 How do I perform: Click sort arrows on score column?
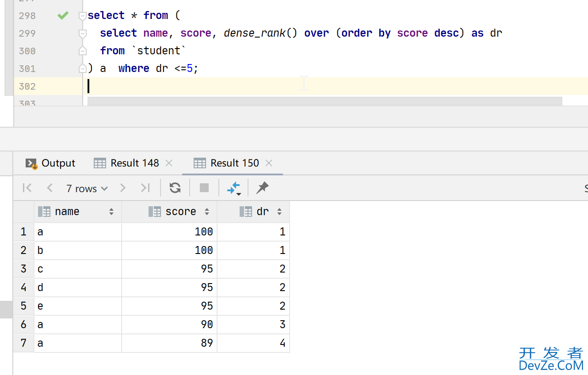pyautogui.click(x=207, y=212)
